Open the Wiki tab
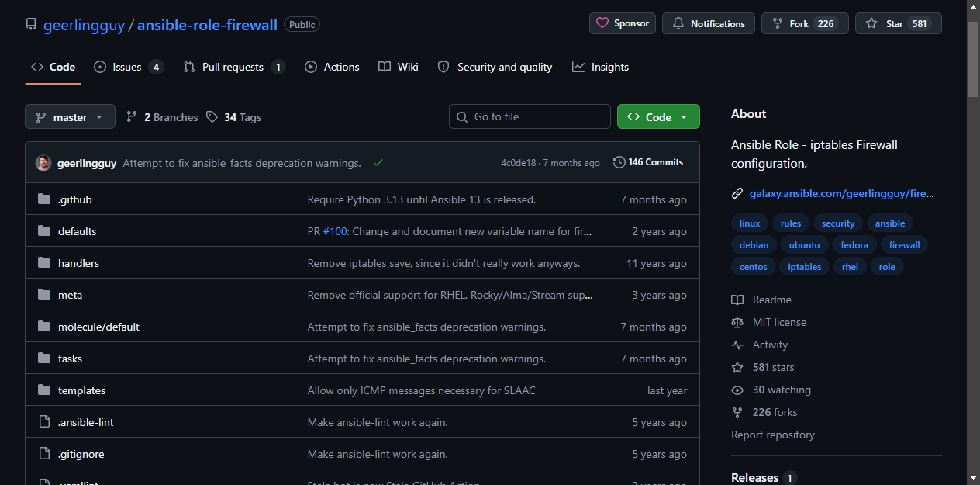This screenshot has width=980, height=485. click(399, 67)
